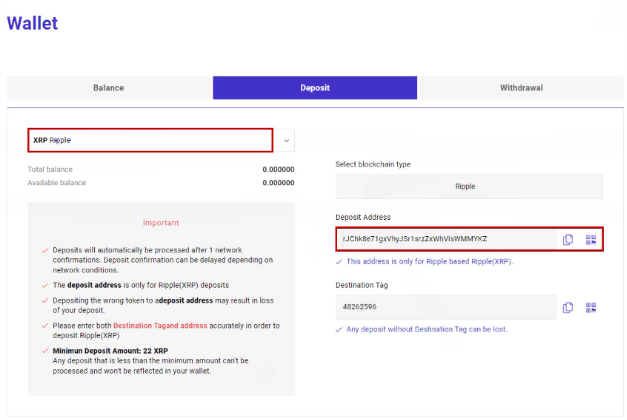Click the 1 network confirmations note
627x420 pixels.
tap(163, 260)
